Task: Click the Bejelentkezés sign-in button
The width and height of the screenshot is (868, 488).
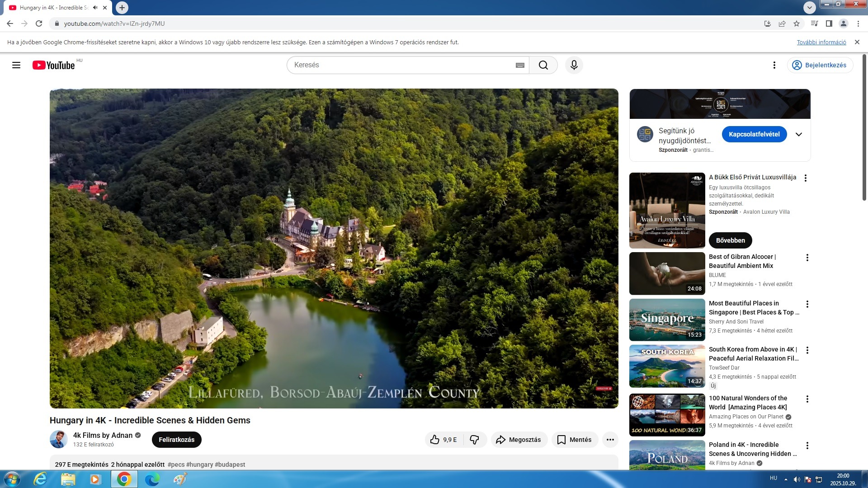Action: tap(820, 65)
